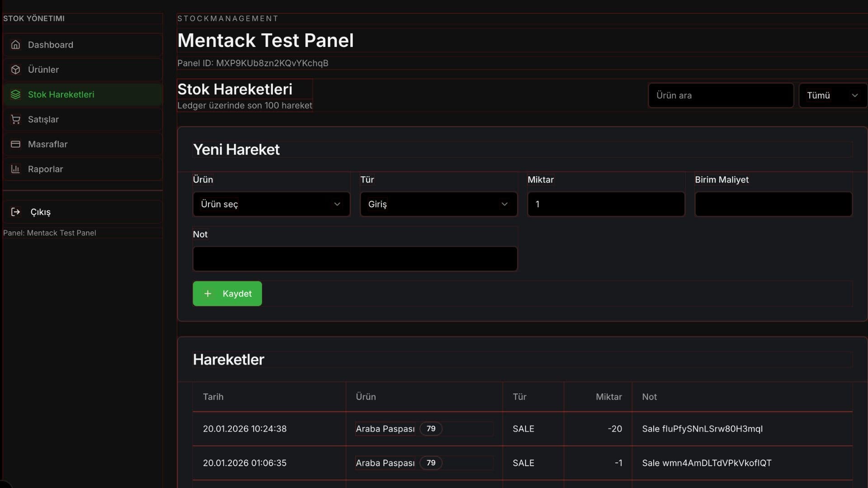Click the Dashboard home icon

click(x=15, y=45)
